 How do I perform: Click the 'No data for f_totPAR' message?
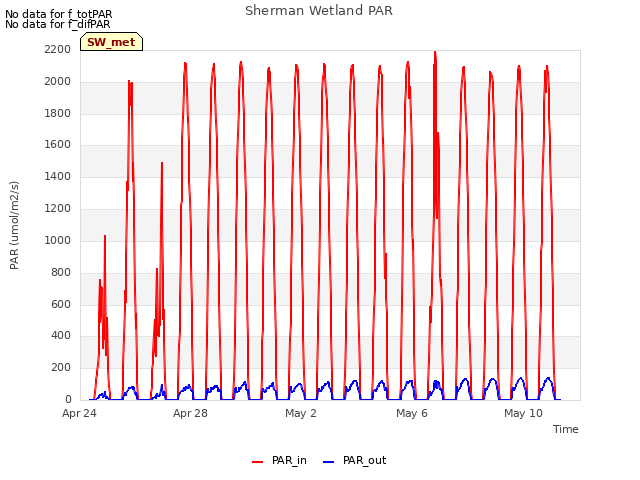click(58, 14)
